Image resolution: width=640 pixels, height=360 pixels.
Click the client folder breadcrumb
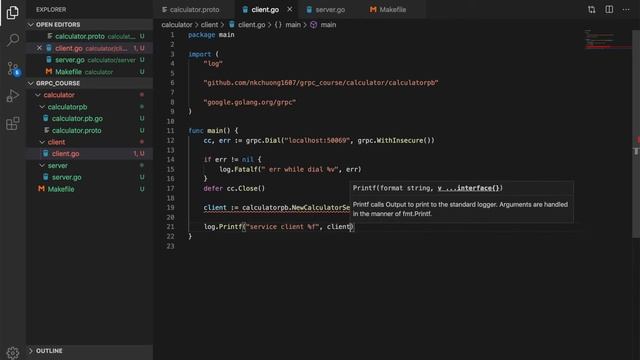tap(209, 25)
